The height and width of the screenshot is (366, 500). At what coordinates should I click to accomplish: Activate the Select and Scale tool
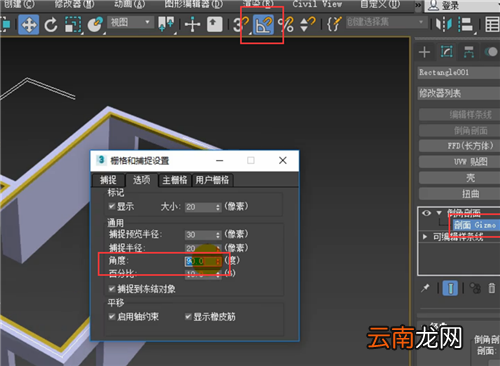[x=73, y=25]
